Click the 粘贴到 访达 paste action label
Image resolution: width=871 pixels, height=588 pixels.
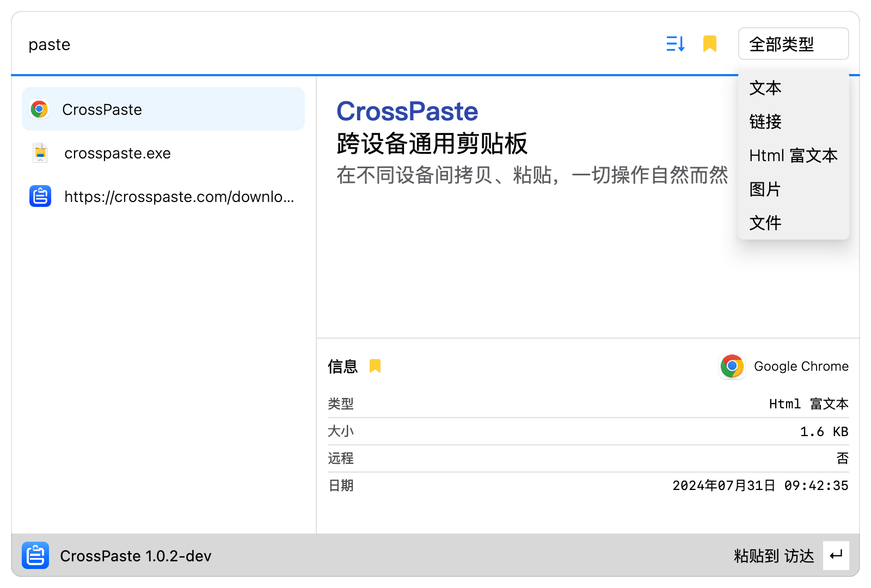[x=774, y=556]
